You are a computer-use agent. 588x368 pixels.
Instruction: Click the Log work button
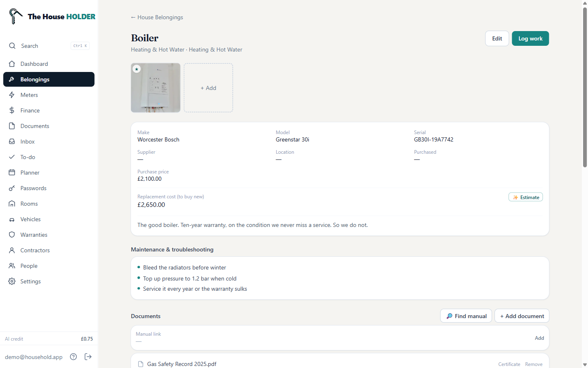click(530, 38)
